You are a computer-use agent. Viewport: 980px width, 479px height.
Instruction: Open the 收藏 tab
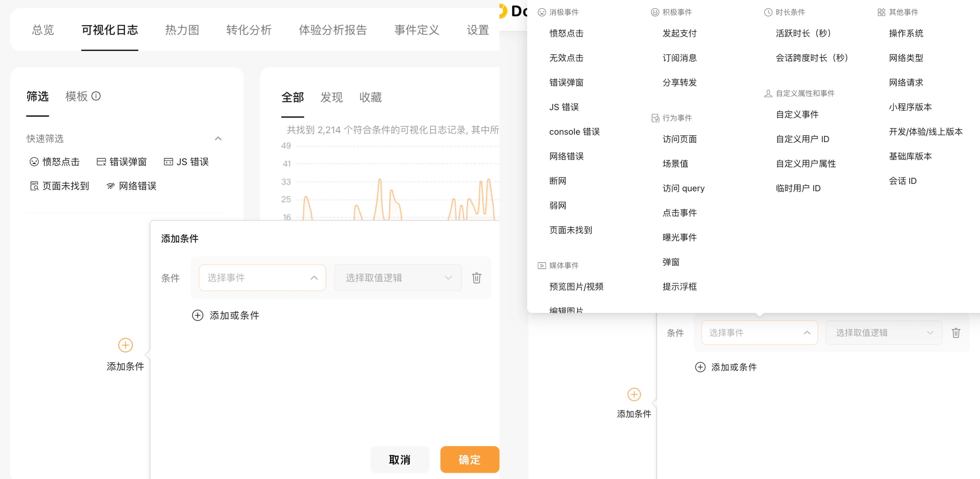(370, 97)
